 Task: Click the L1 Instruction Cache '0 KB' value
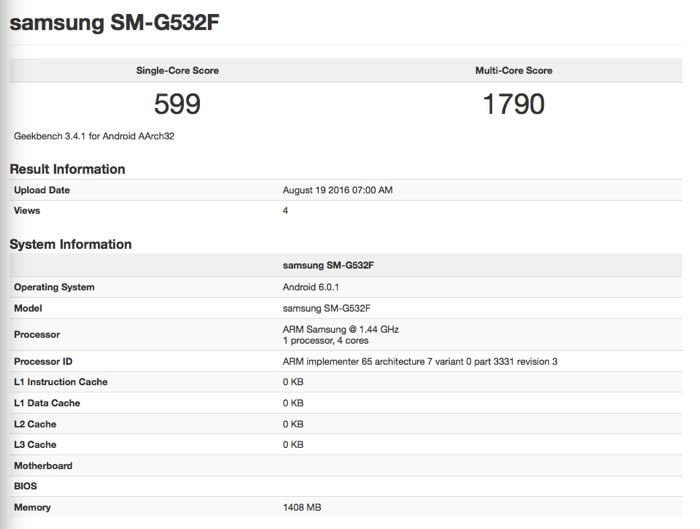(x=293, y=382)
